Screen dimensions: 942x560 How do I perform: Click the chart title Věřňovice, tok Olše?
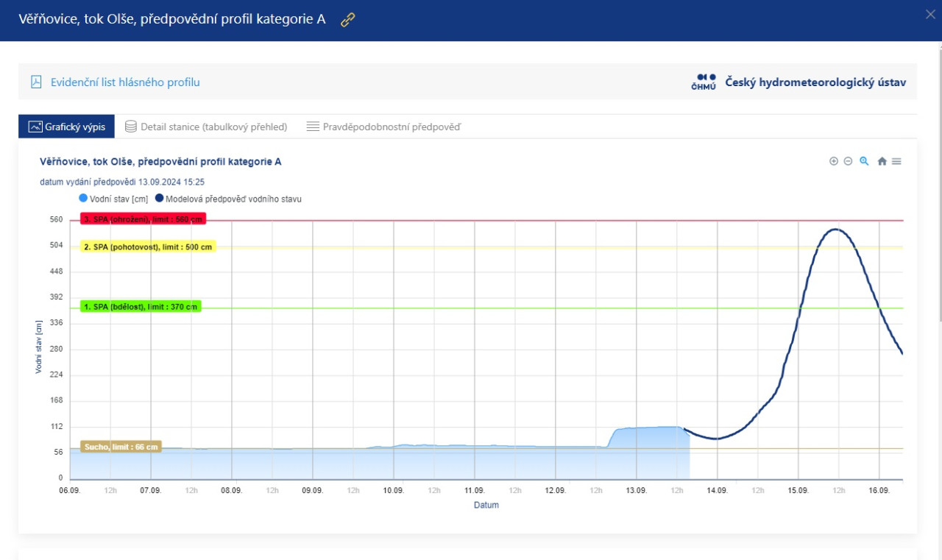pyautogui.click(x=160, y=162)
